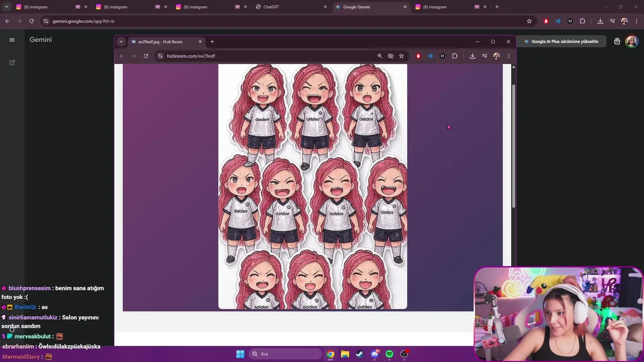
Task: Go back in the Hızlı Resim window
Action: (x=121, y=56)
